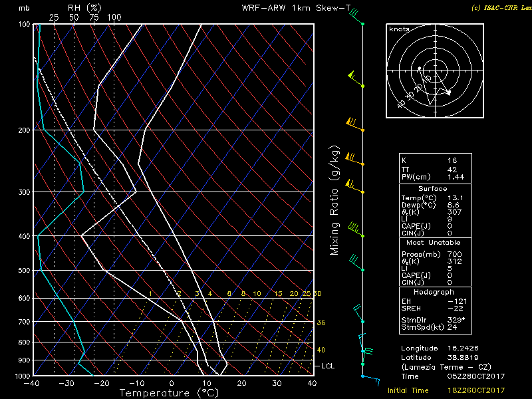
Task: Click the white triangle marker in the hodograph
Action: [449, 92]
